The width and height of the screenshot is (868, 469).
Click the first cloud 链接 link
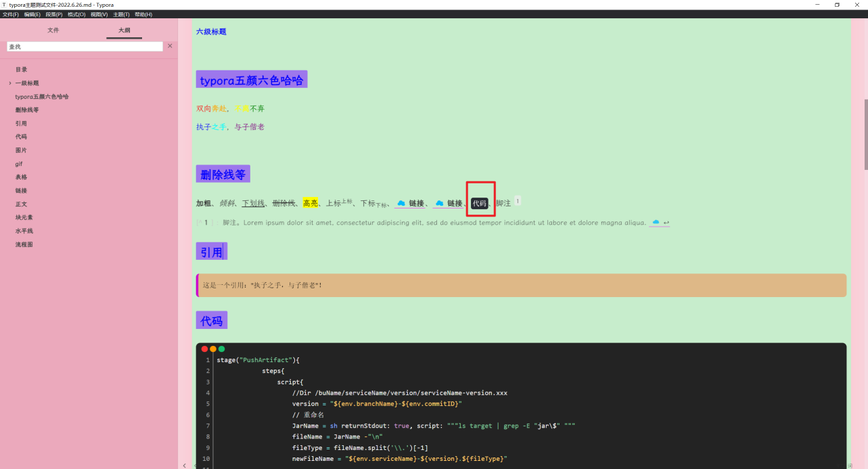[410, 203]
